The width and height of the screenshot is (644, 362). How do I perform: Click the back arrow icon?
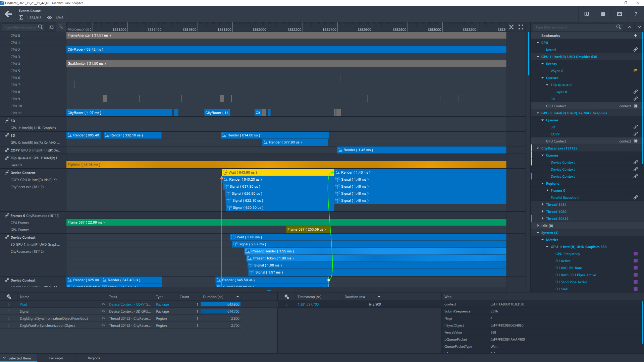pyautogui.click(x=8, y=14)
